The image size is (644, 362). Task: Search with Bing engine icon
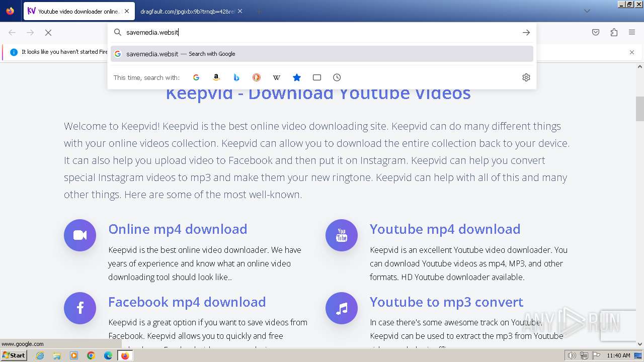(236, 77)
